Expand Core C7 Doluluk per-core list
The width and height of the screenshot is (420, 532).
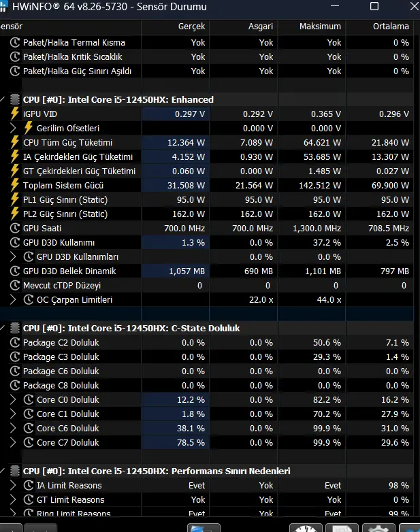(x=13, y=442)
